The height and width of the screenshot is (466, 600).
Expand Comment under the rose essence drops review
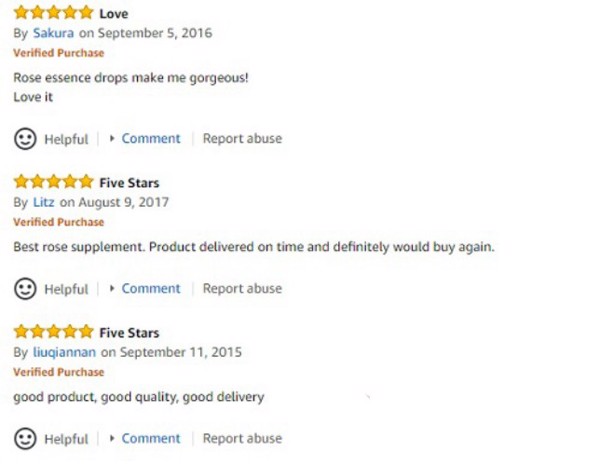[x=150, y=138]
